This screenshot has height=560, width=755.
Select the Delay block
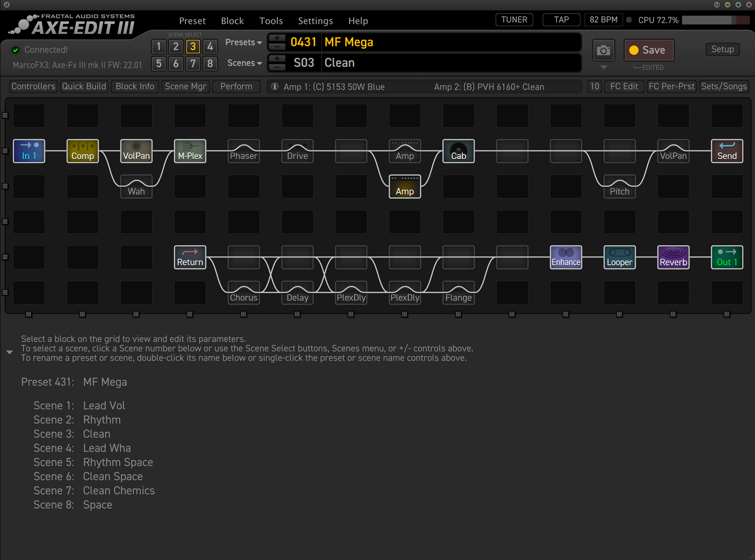click(x=298, y=293)
